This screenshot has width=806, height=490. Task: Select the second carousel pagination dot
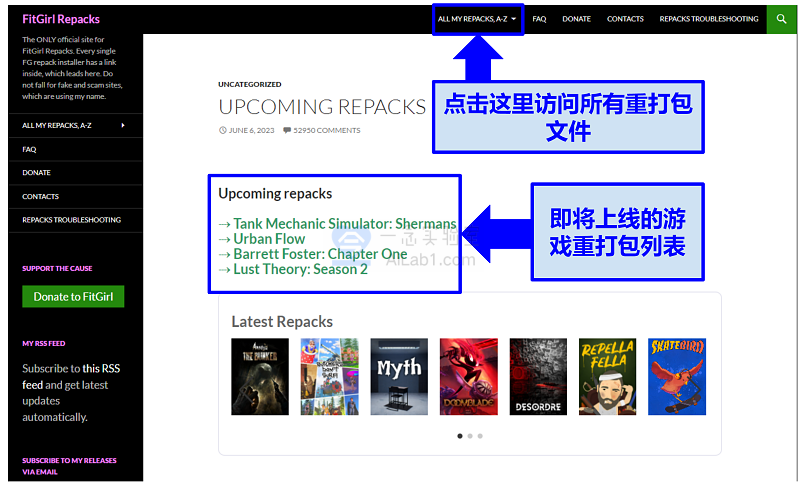pos(470,436)
